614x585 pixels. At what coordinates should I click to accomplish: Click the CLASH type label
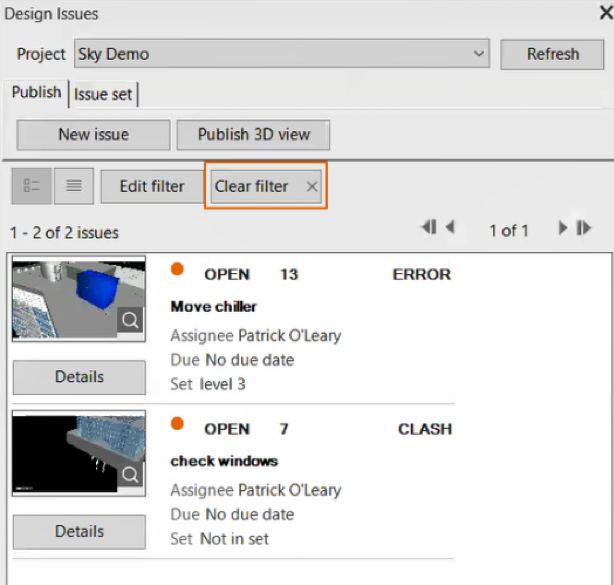click(x=425, y=429)
